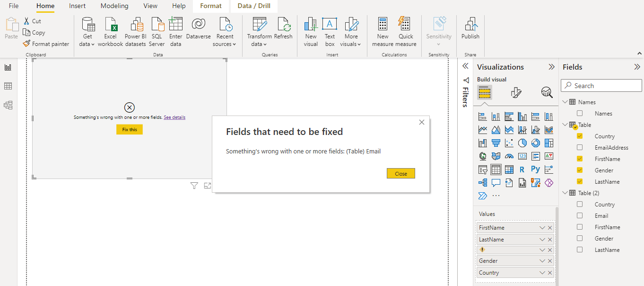The image size is (644, 286).
Task: Collapse the Visualizations pane
Action: [551, 67]
